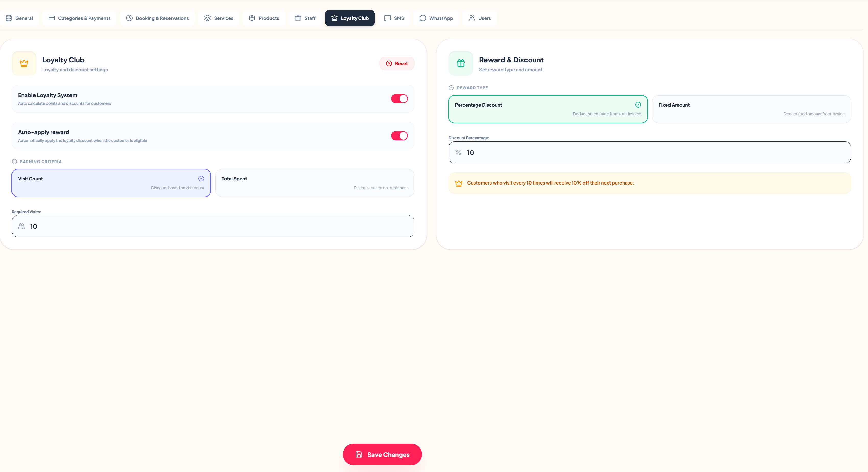Go to the Users tab

click(x=479, y=18)
